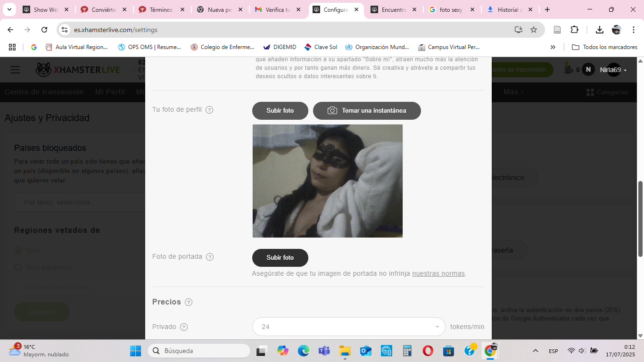Open the Chrome extensions puzzle icon

(574, 30)
